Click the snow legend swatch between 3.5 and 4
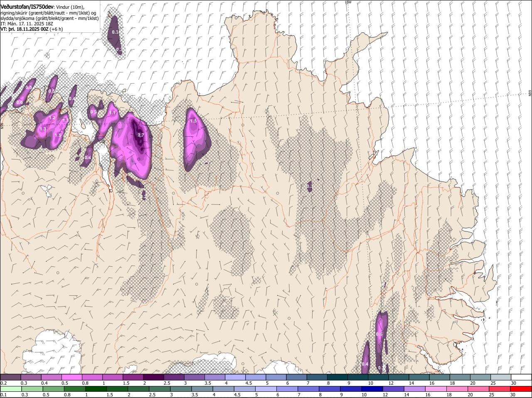The width and height of the screenshot is (532, 398). [x=215, y=377]
